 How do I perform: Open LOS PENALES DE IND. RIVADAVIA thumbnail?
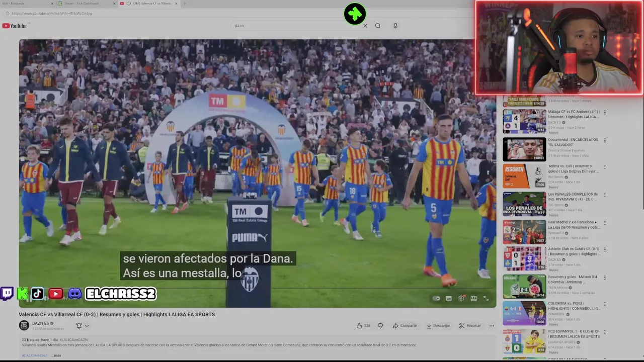[x=524, y=204]
